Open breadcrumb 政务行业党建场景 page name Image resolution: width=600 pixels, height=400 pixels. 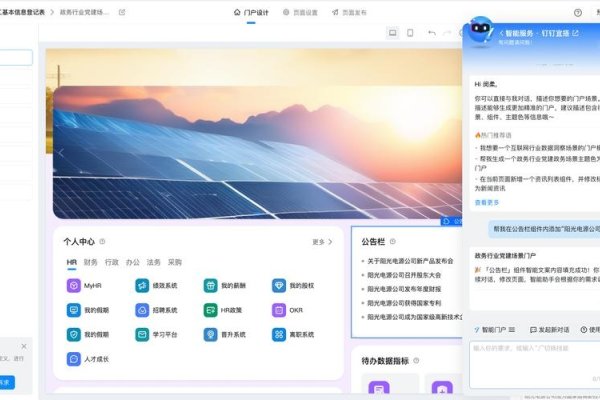pos(84,12)
